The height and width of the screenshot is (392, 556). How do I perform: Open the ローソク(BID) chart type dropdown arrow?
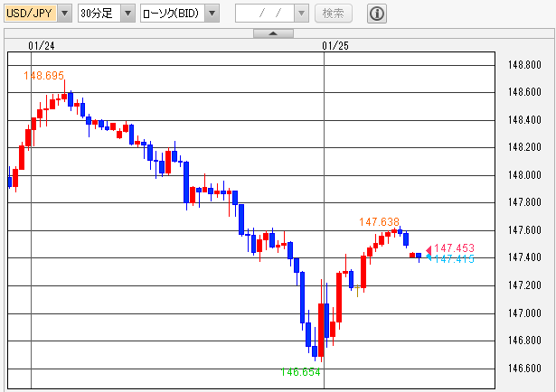[212, 14]
